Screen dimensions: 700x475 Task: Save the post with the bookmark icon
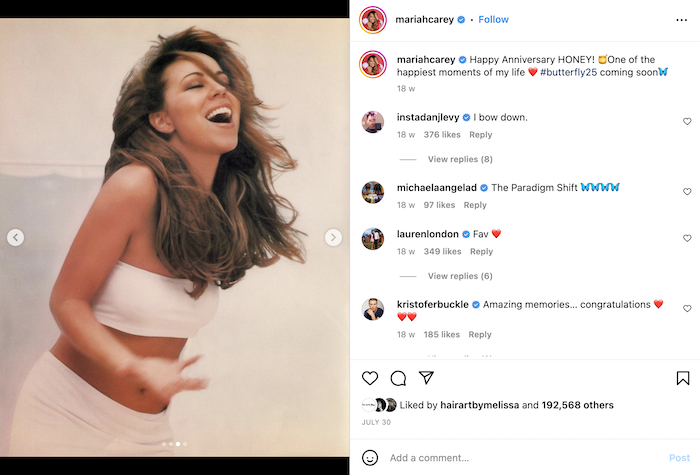(x=683, y=378)
